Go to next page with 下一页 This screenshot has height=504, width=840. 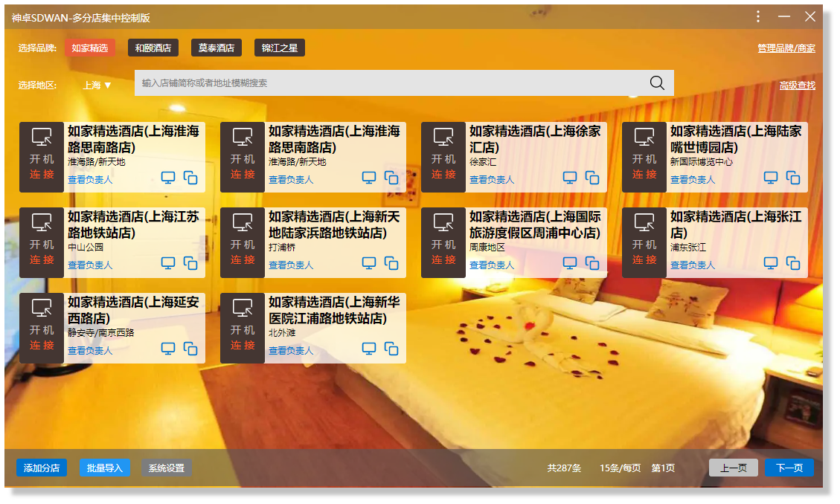click(789, 468)
